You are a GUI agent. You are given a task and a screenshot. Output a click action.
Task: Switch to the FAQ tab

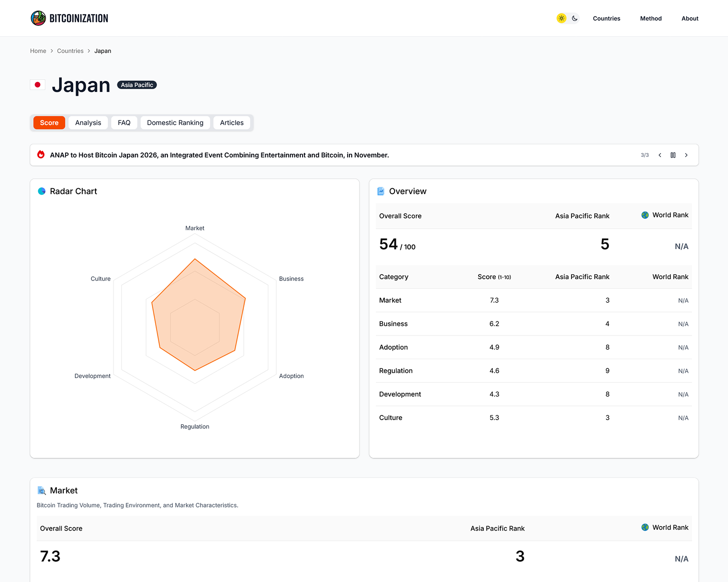[124, 123]
